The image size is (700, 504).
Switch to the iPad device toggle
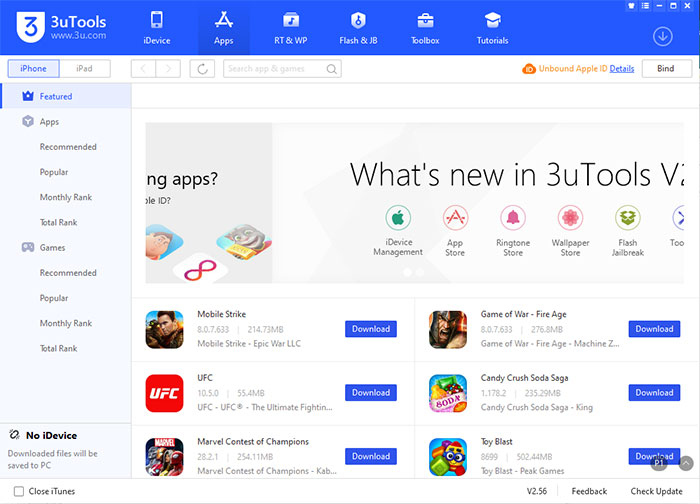[84, 69]
